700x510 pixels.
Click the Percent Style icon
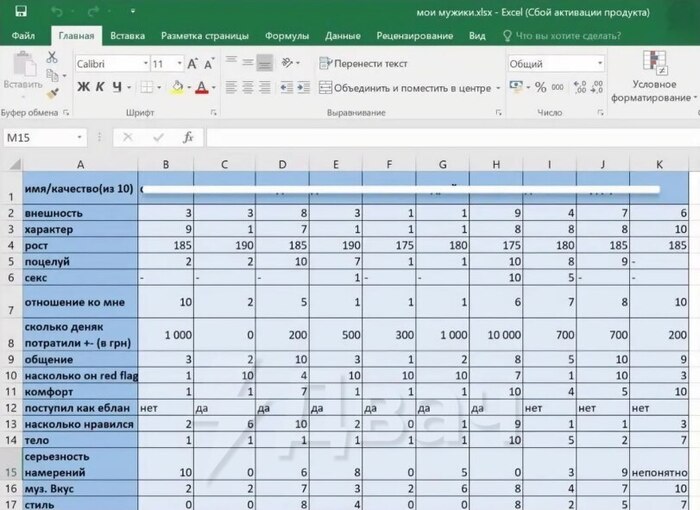(541, 87)
